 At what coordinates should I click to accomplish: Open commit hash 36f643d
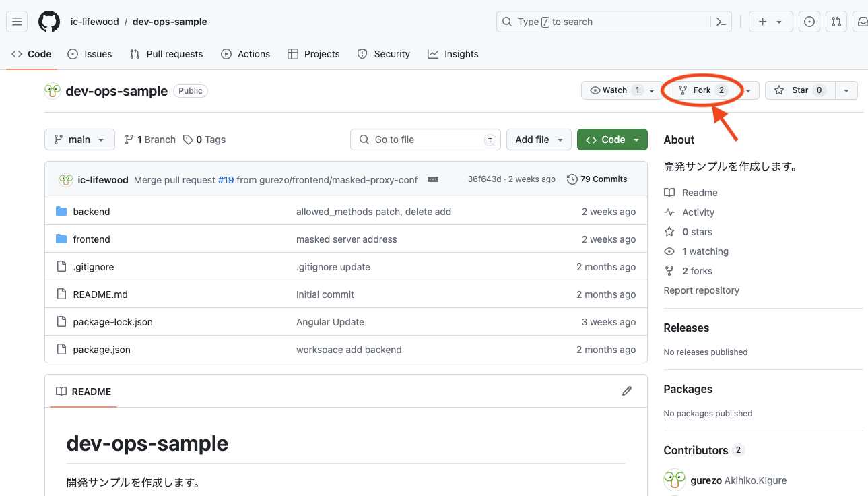coord(484,179)
